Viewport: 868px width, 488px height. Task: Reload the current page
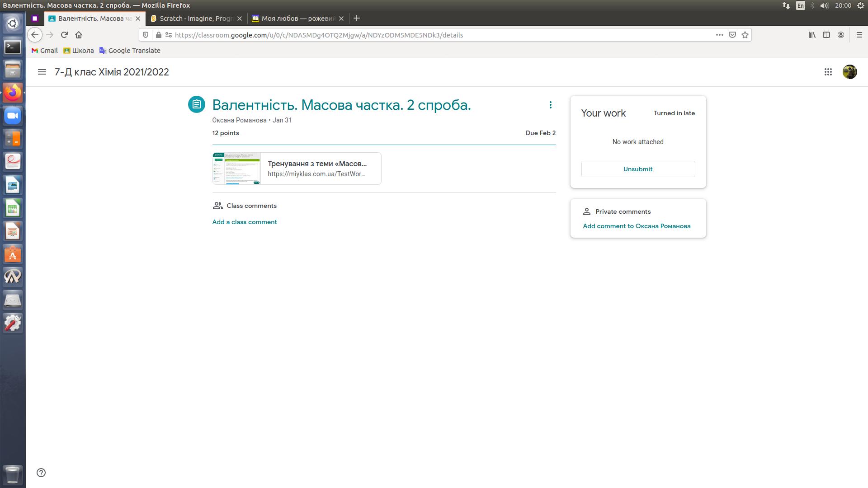(x=64, y=35)
